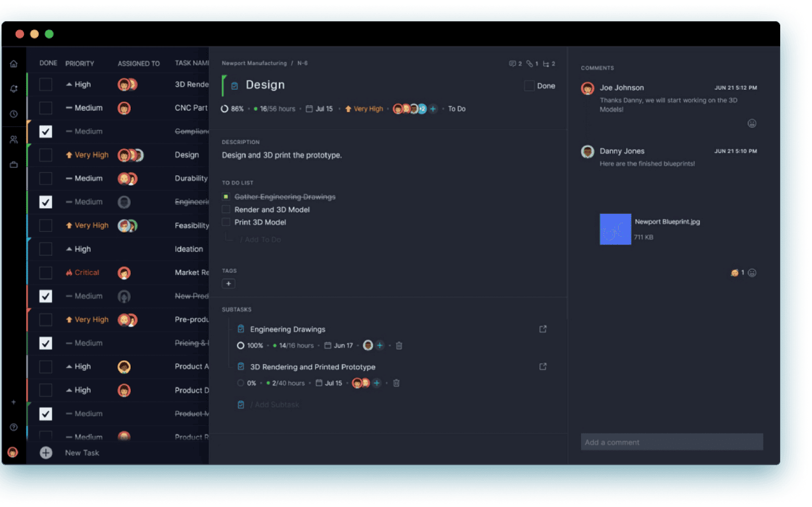
Task: Create a New Task with the plus button
Action: click(x=46, y=453)
